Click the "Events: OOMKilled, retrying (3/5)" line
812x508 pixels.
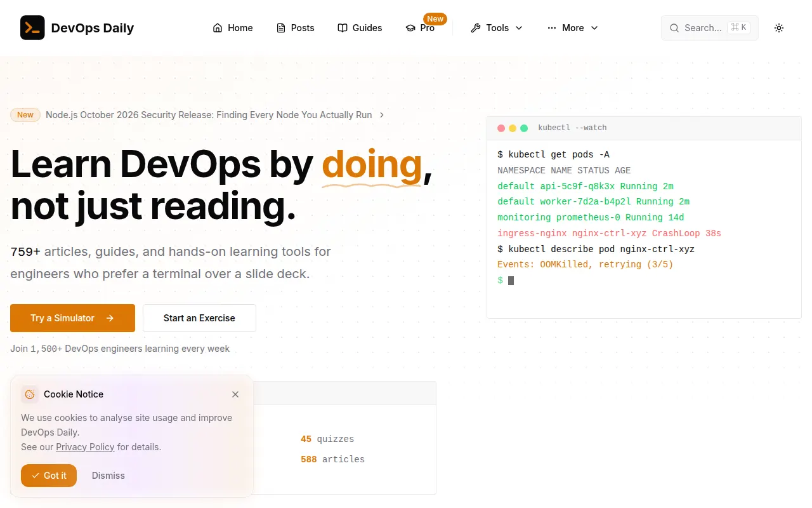(x=585, y=265)
